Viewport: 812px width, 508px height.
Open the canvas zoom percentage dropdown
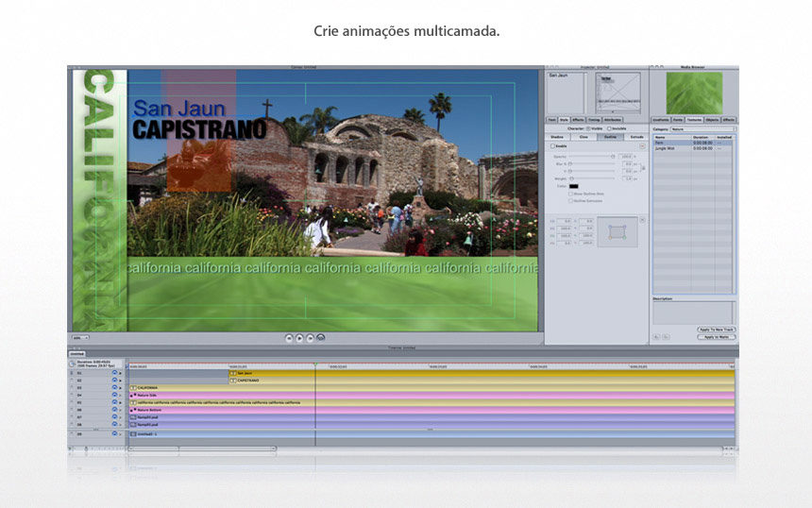click(80, 336)
